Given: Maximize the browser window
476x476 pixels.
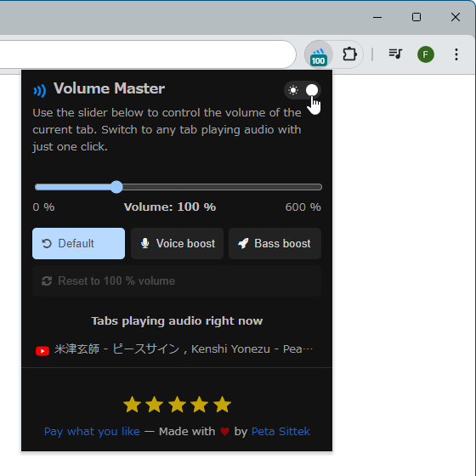Looking at the screenshot, I should point(416,17).
